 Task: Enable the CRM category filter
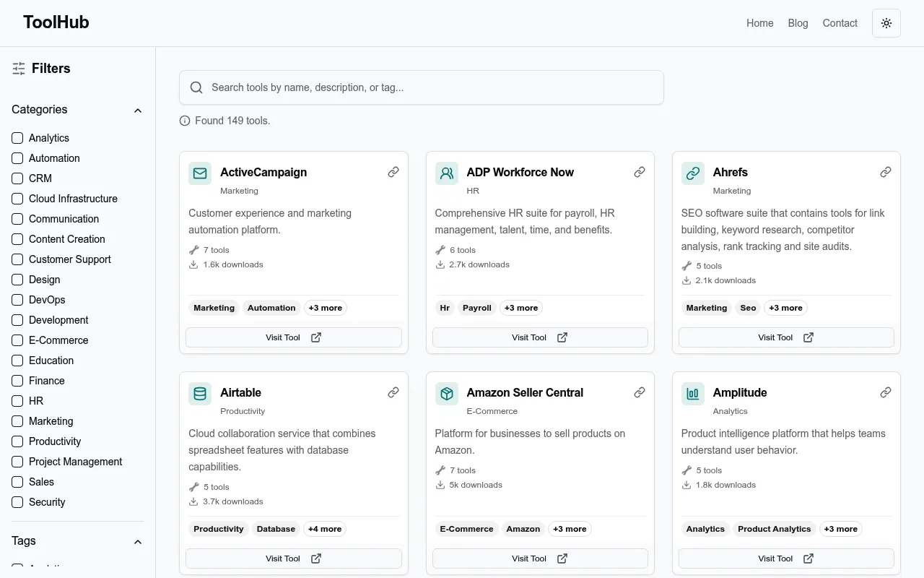point(17,178)
